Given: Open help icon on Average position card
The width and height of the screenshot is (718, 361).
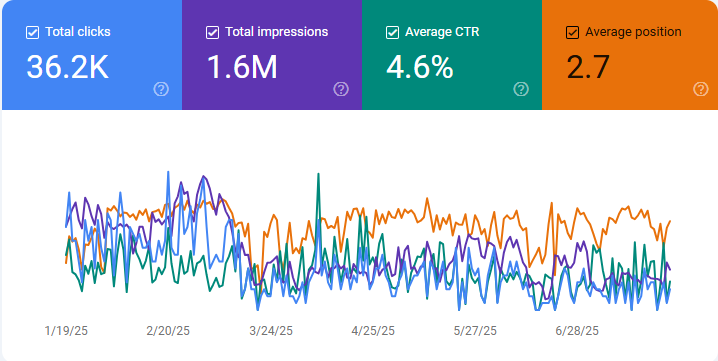Looking at the screenshot, I should pos(701,89).
